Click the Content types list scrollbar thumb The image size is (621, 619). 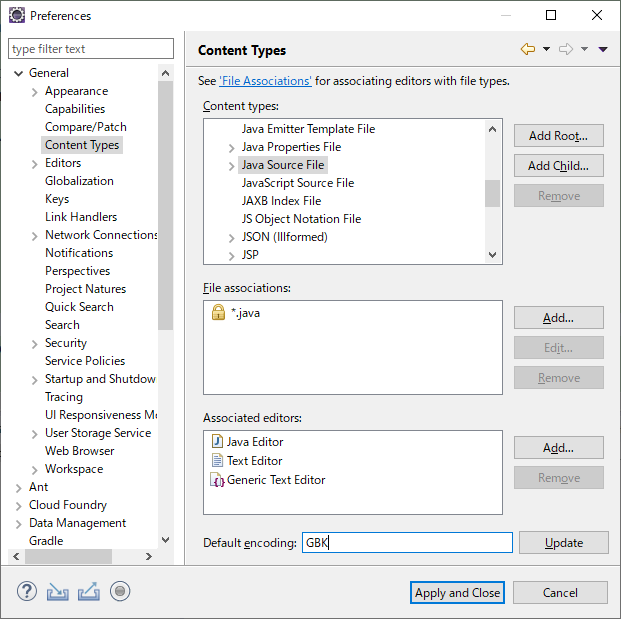pyautogui.click(x=492, y=192)
